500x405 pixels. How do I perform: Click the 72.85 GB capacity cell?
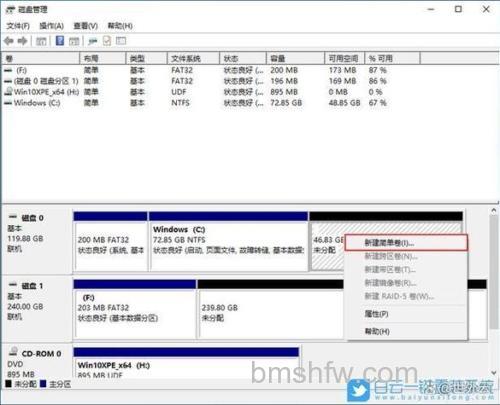[x=286, y=103]
